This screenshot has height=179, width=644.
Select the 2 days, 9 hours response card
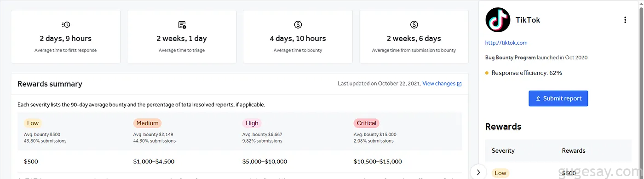tap(65, 36)
